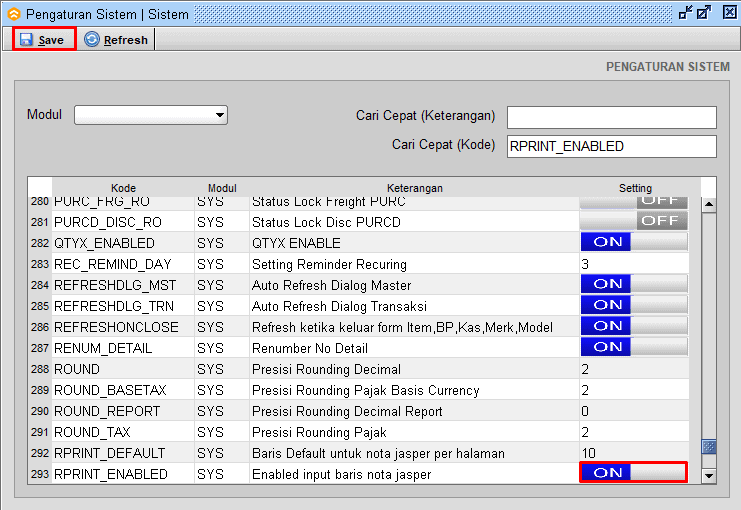Click the ROUND_TAX setting value 2
Screen dimensions: 741x510
[634, 432]
